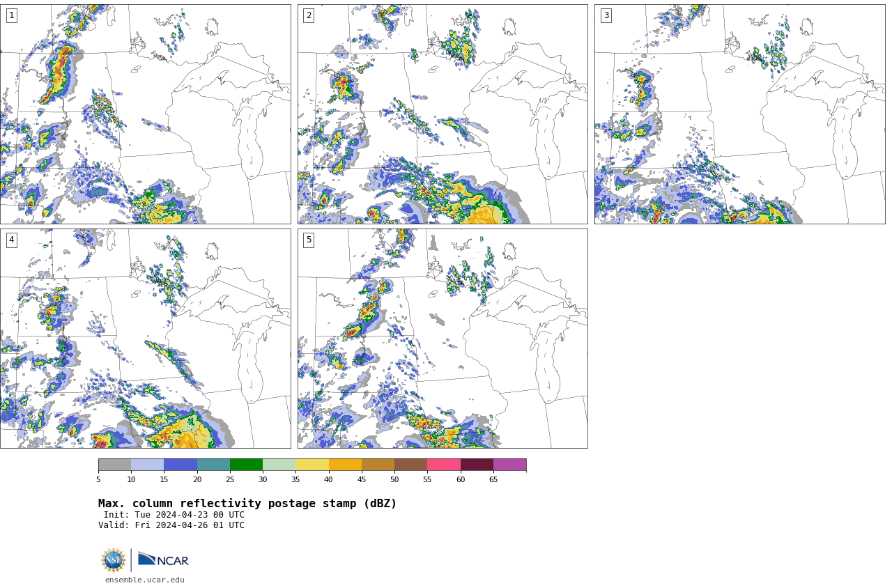The width and height of the screenshot is (892, 588).
Task: Click the plot title 'Max. column reflectivity postage stamp (dBZ)'
Action: (247, 504)
